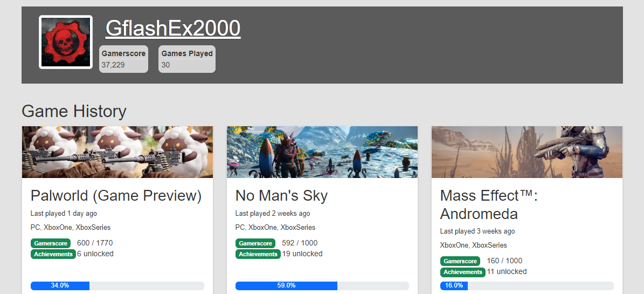Click No Man's Sky platforms text
The image size is (644, 294).
(x=275, y=228)
